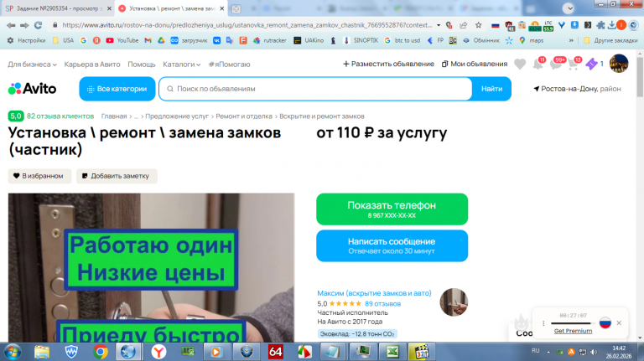Switch to the Задание №2905354 tab
This screenshot has width=644, height=361.
(x=58, y=8)
